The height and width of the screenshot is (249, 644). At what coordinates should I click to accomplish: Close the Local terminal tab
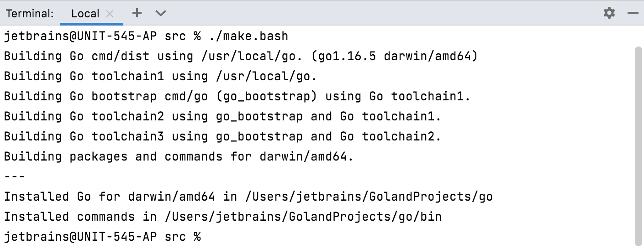[x=110, y=14]
